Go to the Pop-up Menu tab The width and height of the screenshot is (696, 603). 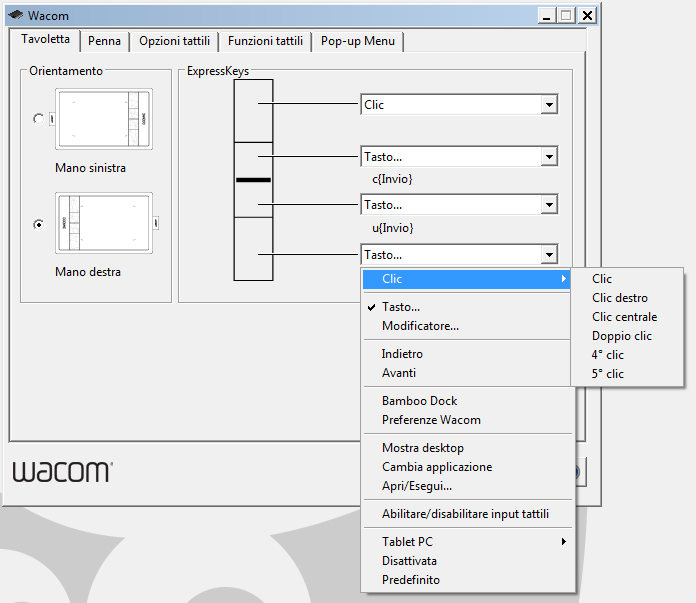point(358,41)
